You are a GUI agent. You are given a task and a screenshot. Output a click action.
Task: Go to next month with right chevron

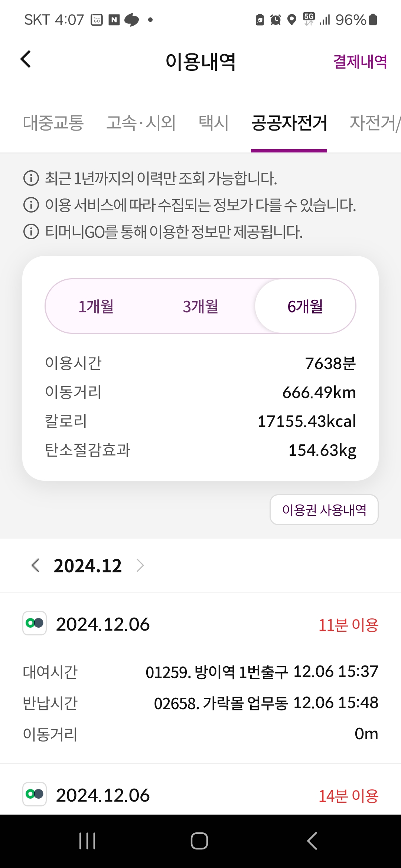(140, 565)
